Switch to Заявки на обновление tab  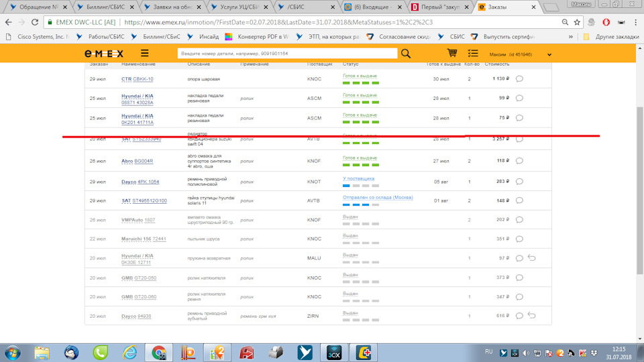[x=172, y=7]
